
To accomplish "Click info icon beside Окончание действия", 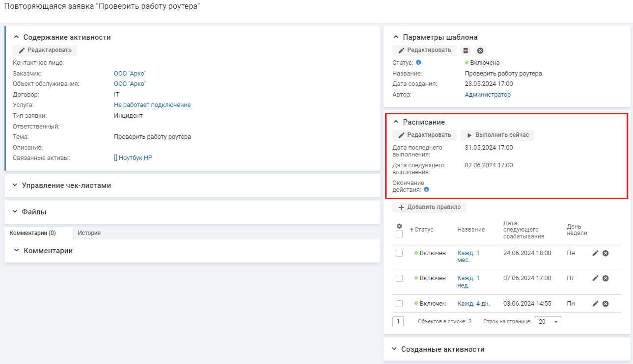I will [x=426, y=189].
